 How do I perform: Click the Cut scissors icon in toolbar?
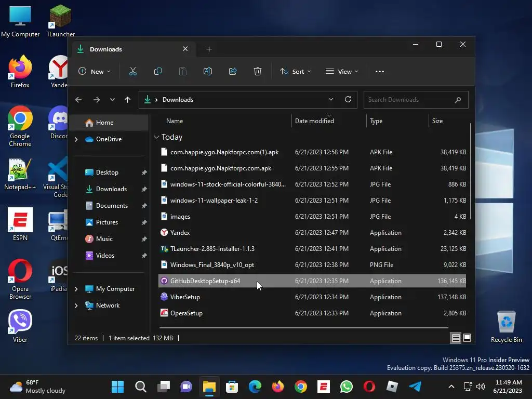[132, 71]
